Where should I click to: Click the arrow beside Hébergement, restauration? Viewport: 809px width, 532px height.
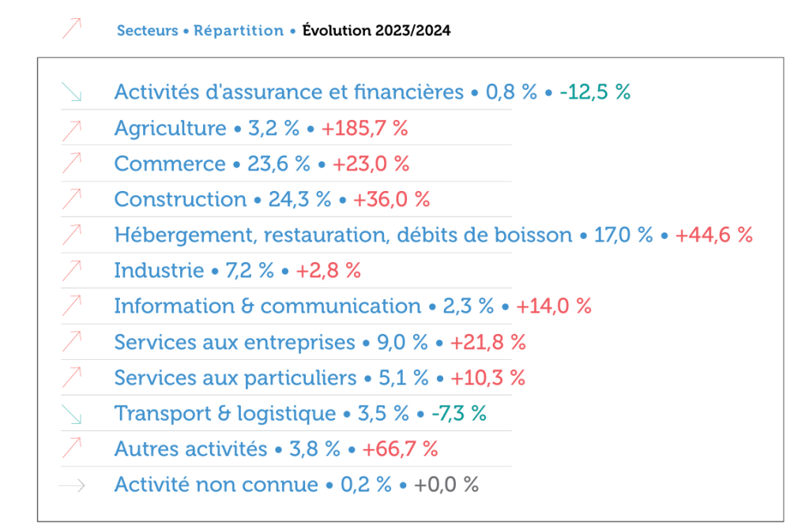(x=72, y=234)
